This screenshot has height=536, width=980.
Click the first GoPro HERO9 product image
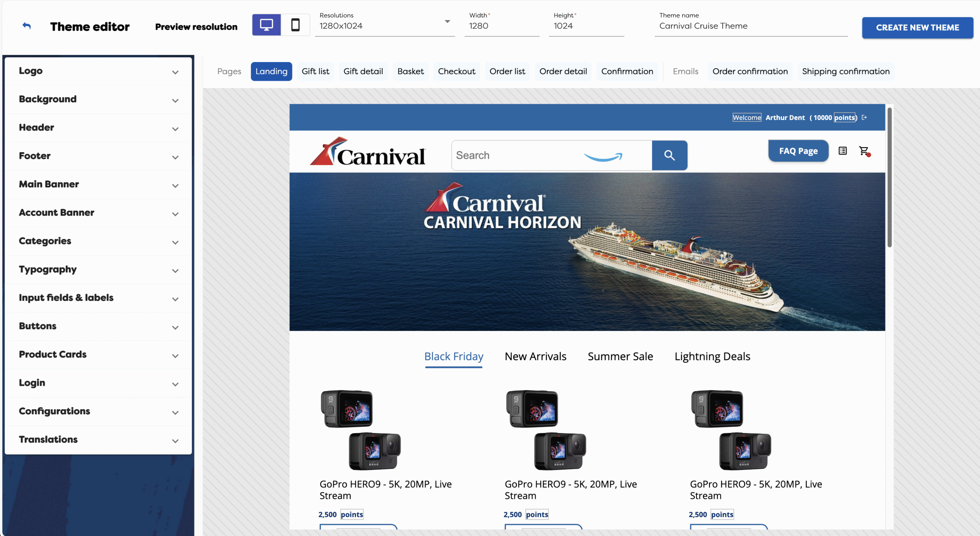click(x=361, y=430)
